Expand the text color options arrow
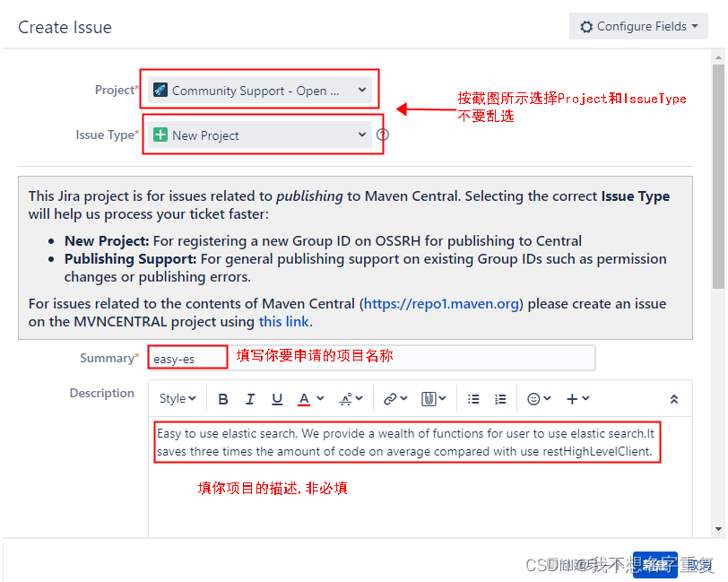 pos(320,398)
